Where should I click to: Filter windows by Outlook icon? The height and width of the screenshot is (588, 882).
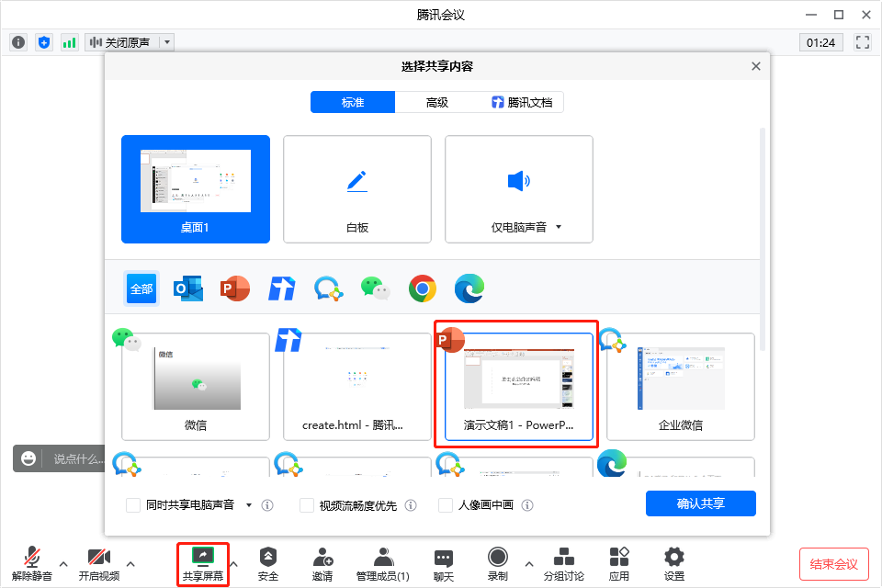tap(187, 288)
